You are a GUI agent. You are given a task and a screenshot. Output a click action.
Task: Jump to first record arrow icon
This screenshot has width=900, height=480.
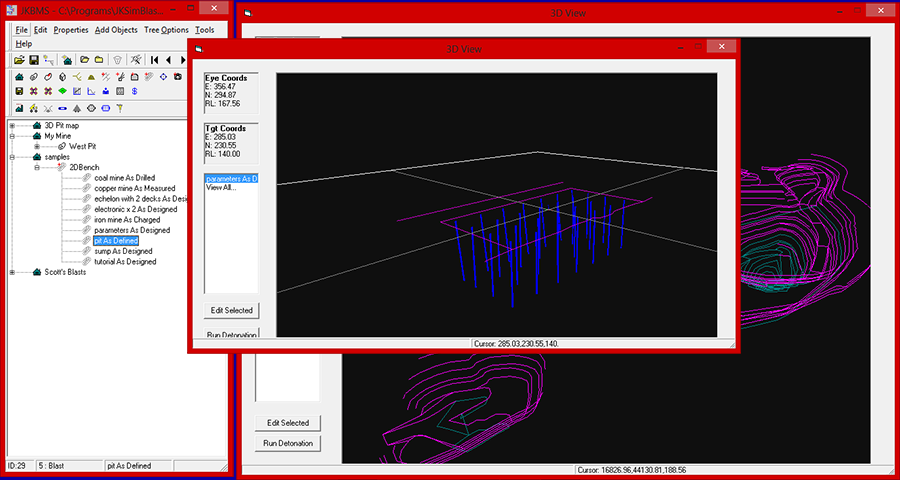point(154,60)
